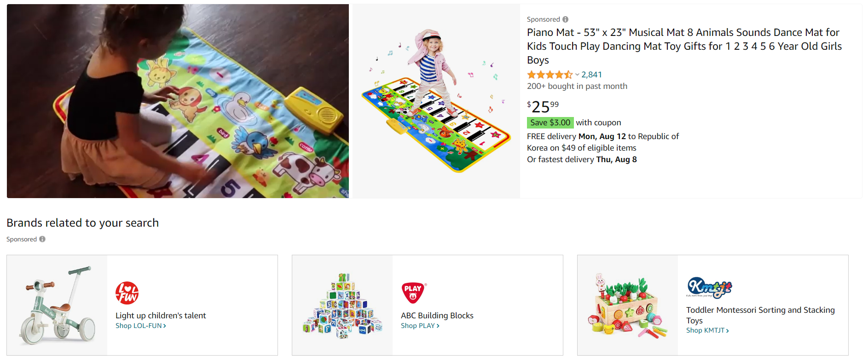Open the piano mat product image

436,101
